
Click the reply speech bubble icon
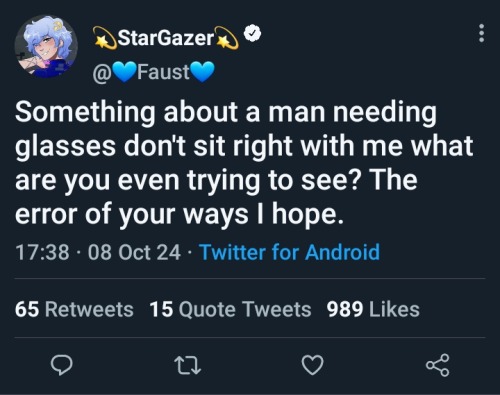[x=61, y=365]
